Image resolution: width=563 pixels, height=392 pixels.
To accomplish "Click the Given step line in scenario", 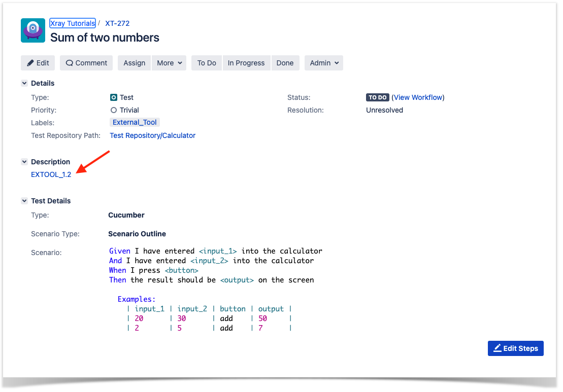I will [216, 251].
